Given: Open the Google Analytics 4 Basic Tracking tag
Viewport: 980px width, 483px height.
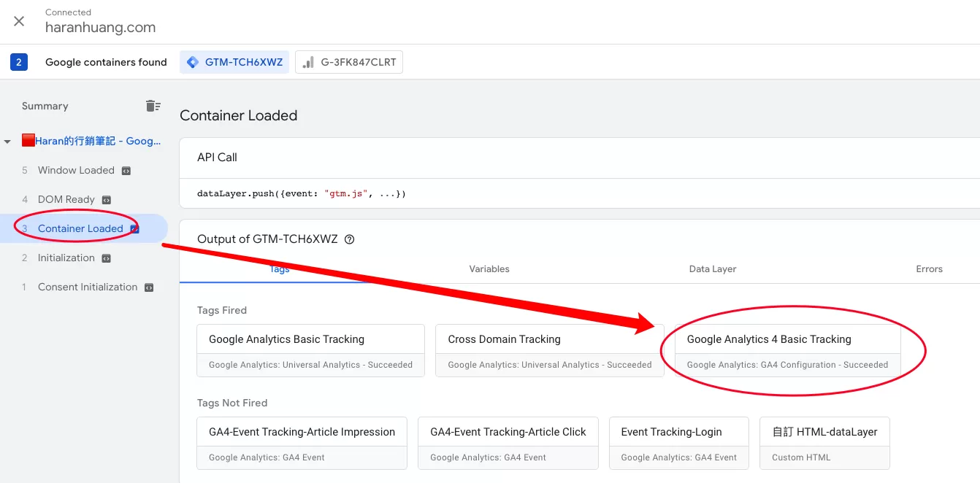Looking at the screenshot, I should coord(788,350).
